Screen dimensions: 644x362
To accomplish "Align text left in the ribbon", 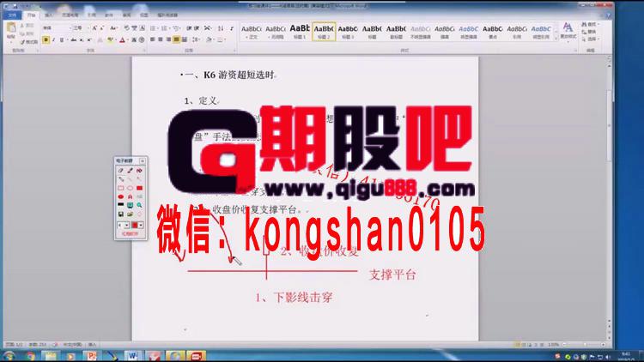I will [x=152, y=39].
